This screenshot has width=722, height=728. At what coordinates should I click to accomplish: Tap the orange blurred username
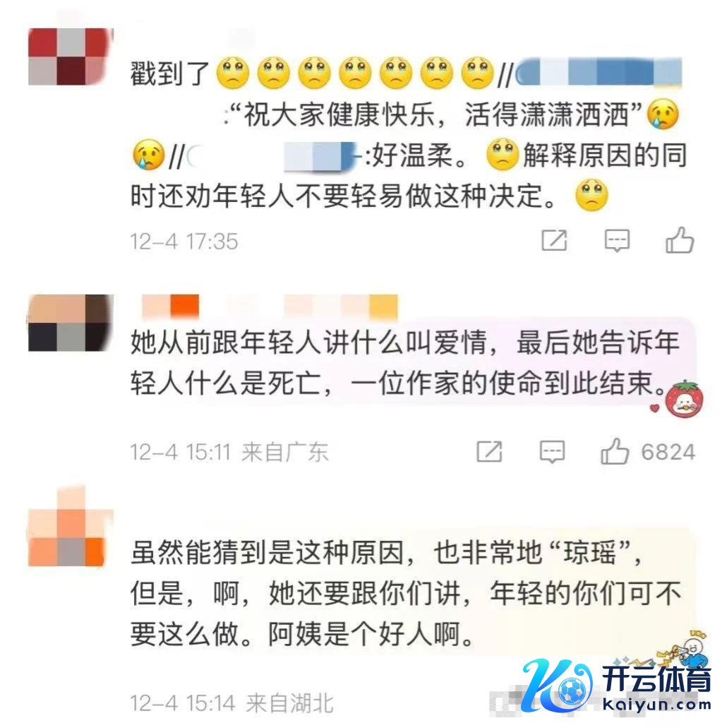(269, 306)
